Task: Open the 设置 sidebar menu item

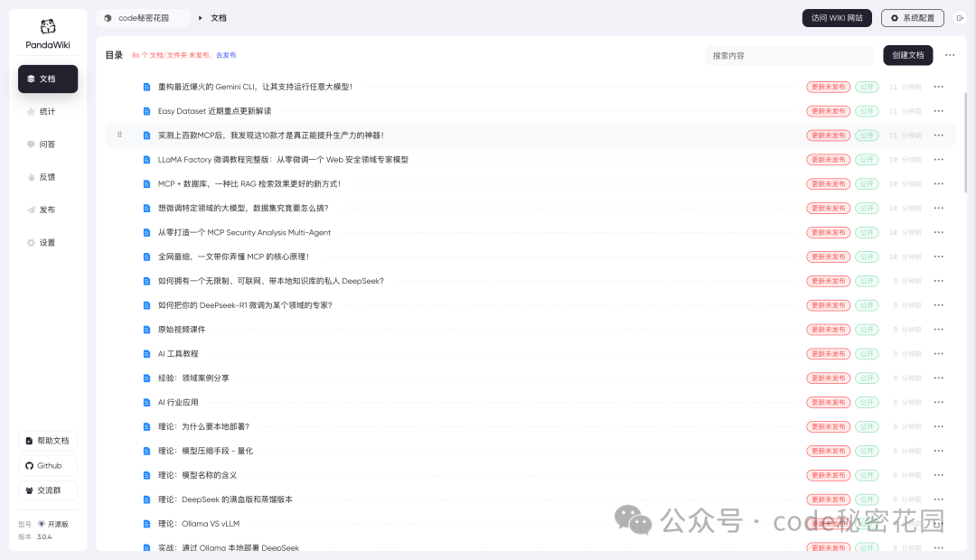Action: point(48,243)
